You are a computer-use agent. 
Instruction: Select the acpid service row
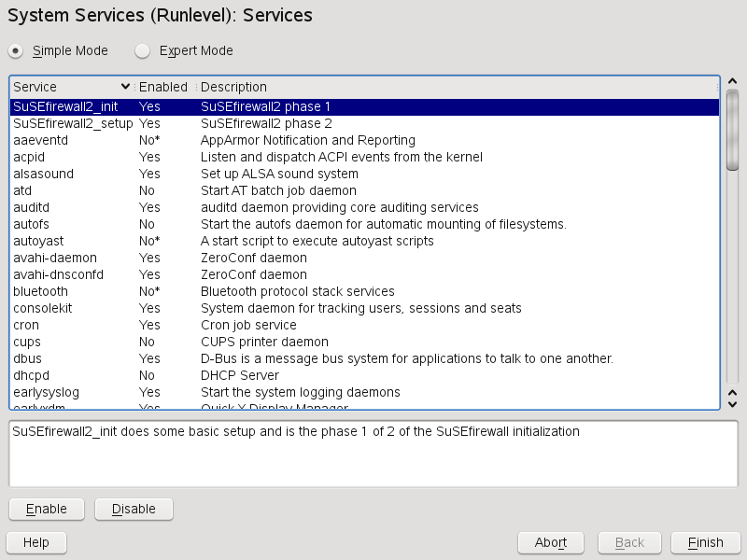click(x=364, y=157)
